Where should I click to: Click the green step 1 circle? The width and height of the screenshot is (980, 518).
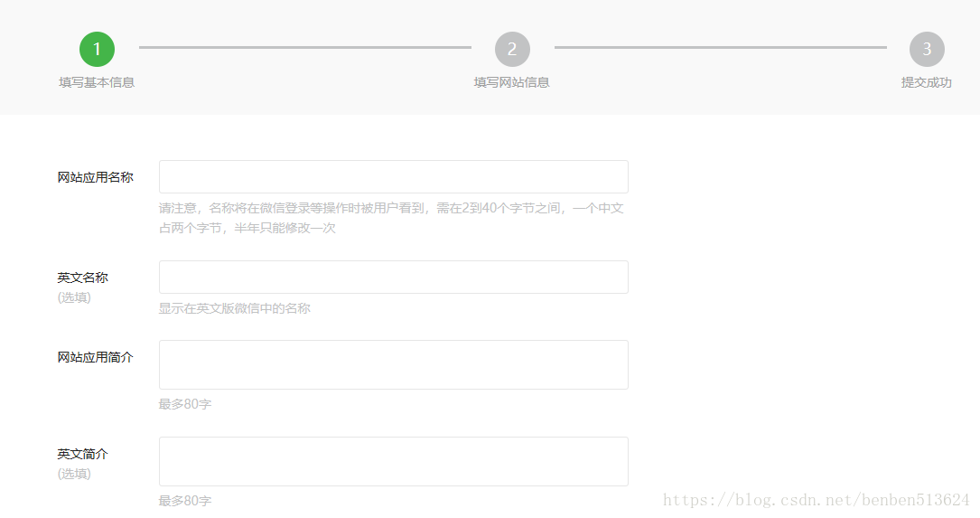click(x=97, y=50)
